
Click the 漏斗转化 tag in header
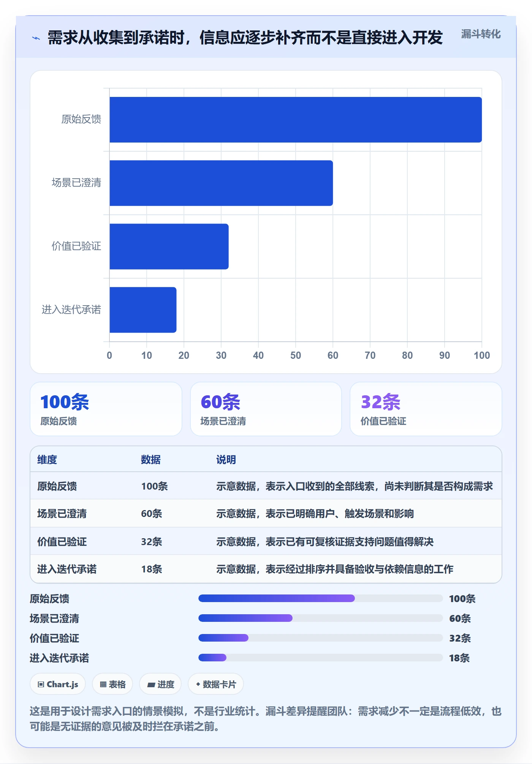click(x=481, y=34)
